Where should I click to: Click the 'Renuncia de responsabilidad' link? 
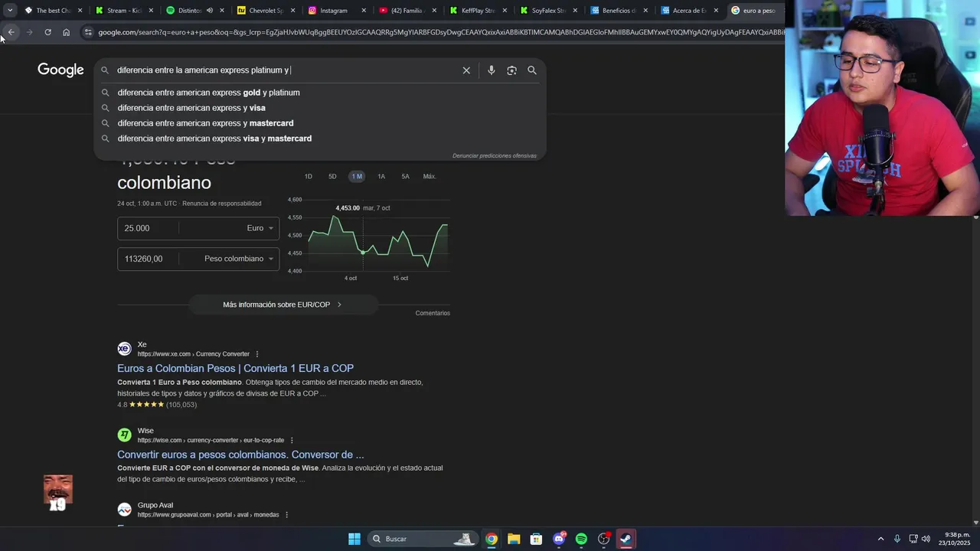pos(222,204)
